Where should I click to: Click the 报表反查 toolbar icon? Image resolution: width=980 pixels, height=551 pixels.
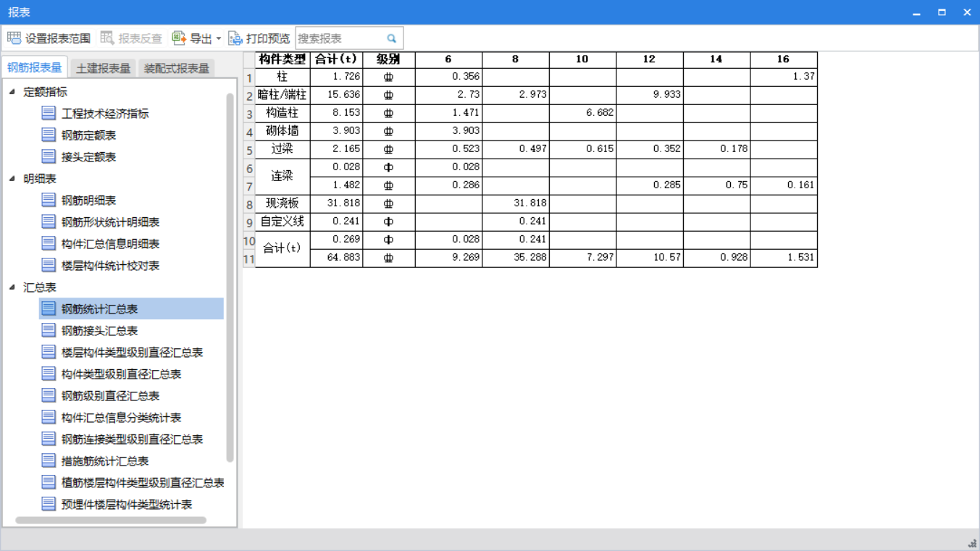pyautogui.click(x=107, y=38)
